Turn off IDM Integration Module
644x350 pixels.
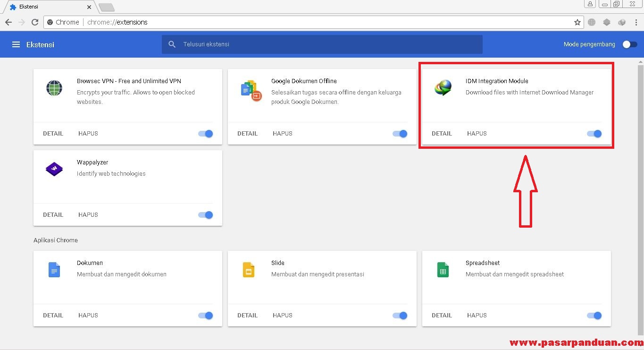pos(594,134)
